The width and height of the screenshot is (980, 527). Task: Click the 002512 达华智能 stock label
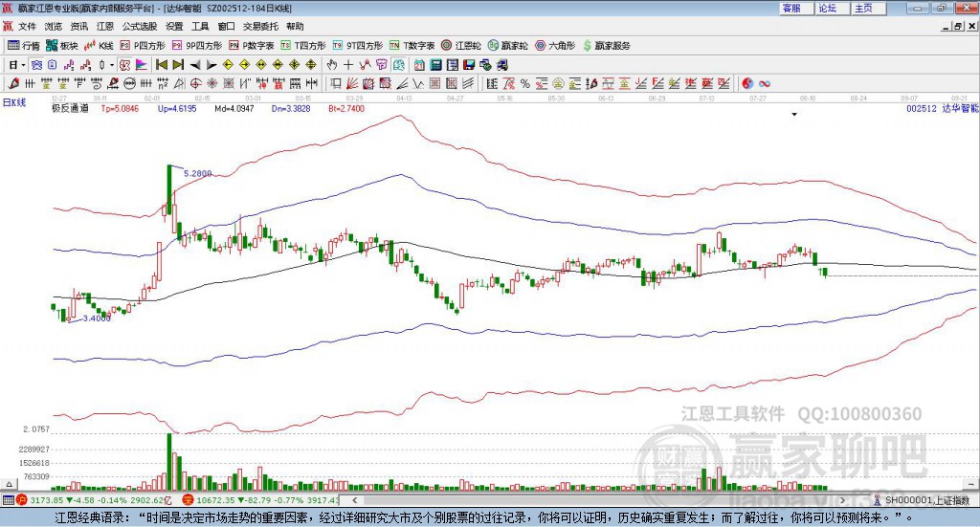pos(943,108)
